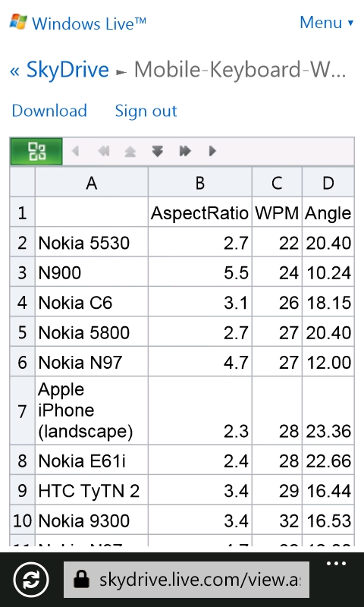
Task: Click the Nokia 5530 cell
Action: coord(91,242)
